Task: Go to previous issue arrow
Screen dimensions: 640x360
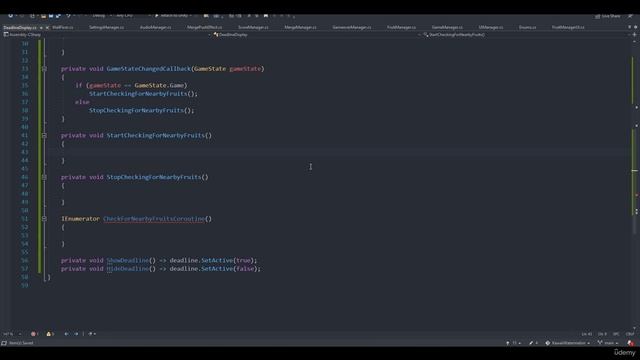Action: point(66,334)
